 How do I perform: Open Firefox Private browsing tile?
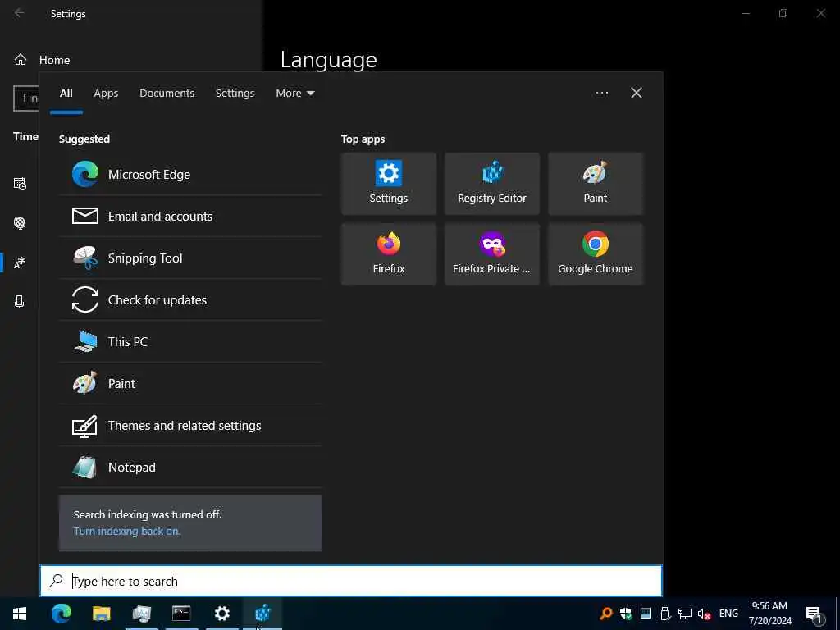tap(492, 254)
